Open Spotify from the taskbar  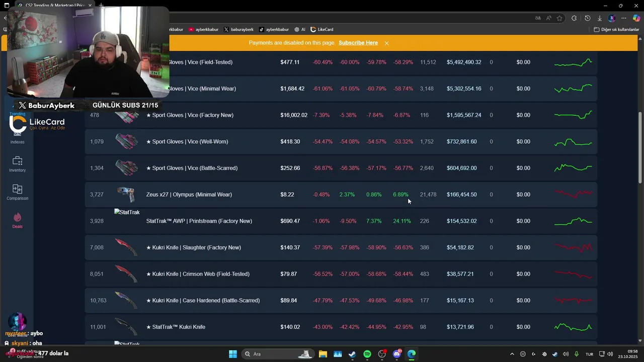pos(367,354)
